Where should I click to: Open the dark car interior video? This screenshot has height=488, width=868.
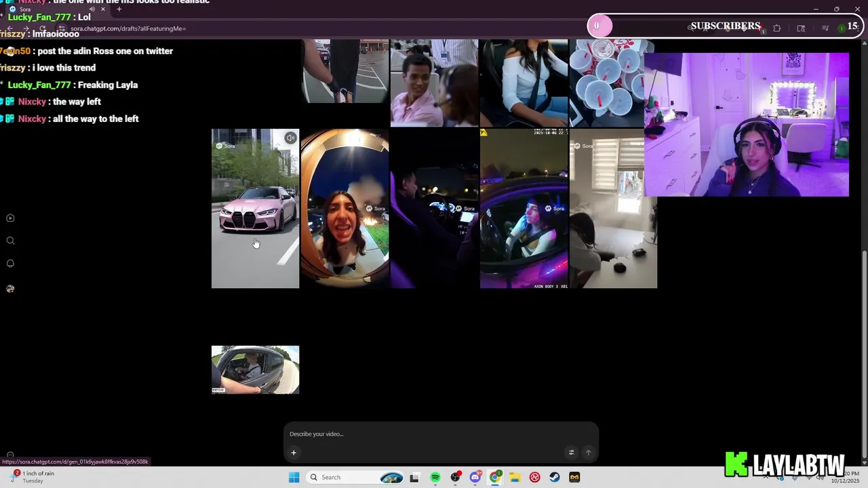pyautogui.click(x=434, y=208)
